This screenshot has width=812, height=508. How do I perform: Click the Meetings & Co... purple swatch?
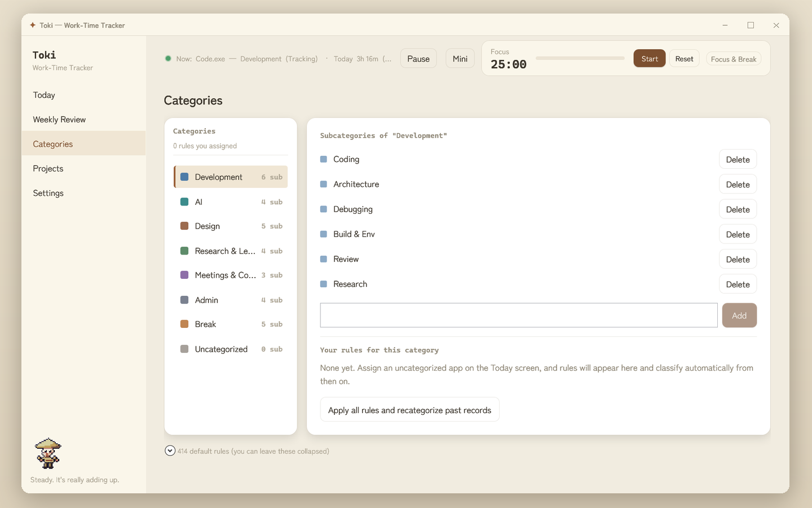pyautogui.click(x=184, y=275)
